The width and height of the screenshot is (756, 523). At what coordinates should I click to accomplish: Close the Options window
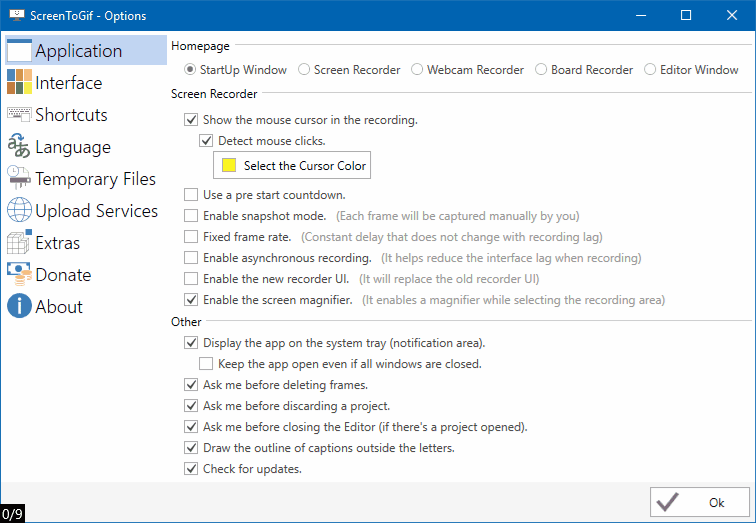(731, 15)
